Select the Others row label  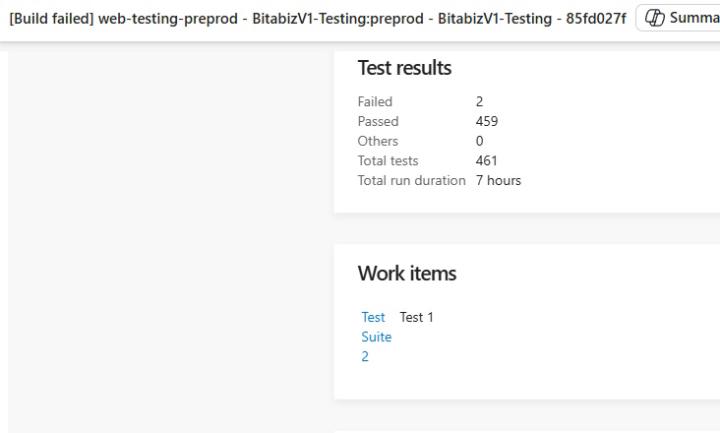point(378,141)
